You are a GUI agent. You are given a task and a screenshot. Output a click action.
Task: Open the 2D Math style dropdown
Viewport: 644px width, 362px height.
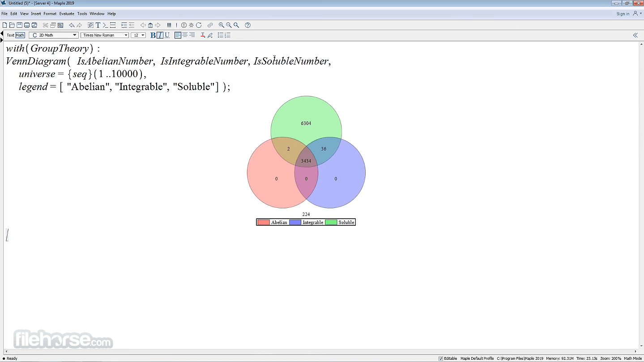54,35
